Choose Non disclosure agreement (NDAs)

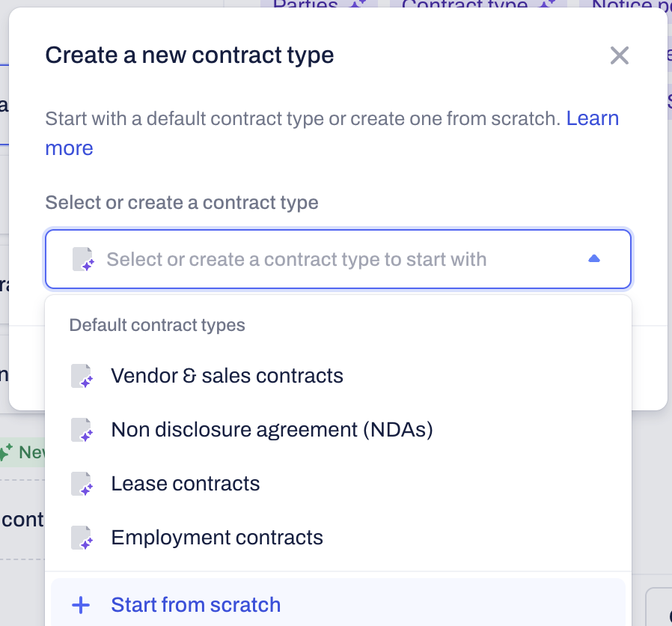[272, 430]
